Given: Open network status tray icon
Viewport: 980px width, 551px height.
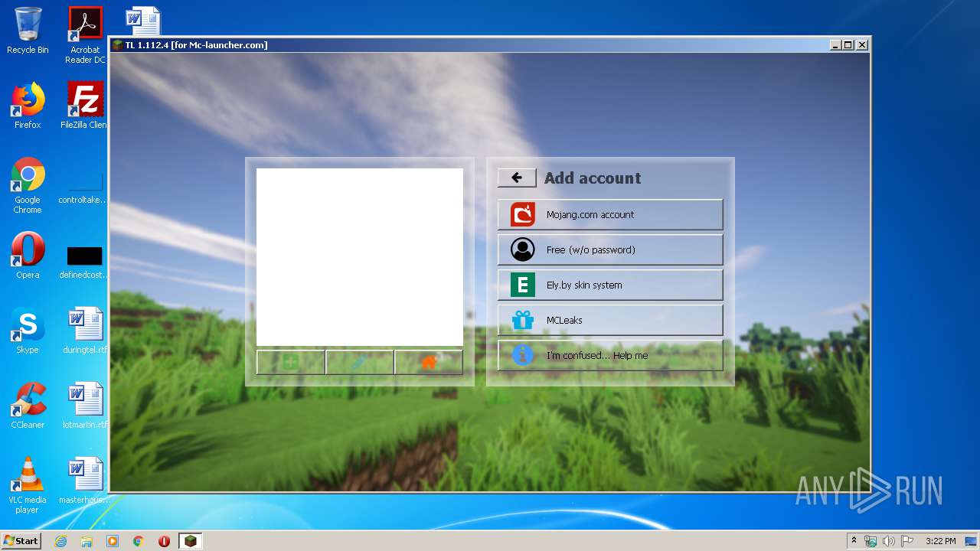Looking at the screenshot, I should [871, 541].
